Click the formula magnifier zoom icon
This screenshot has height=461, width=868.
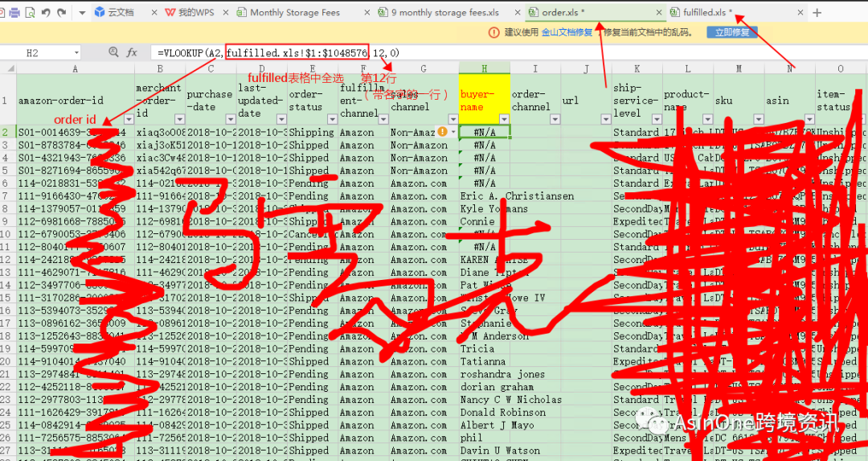tap(113, 52)
